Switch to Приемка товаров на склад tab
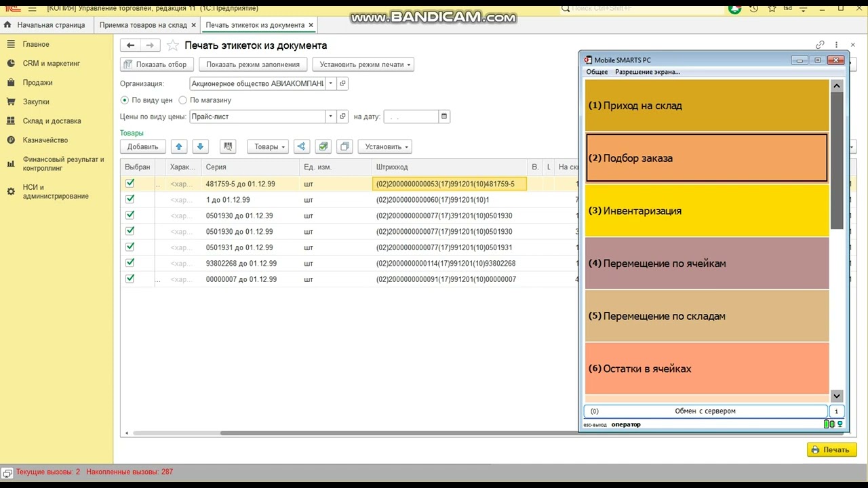 point(143,25)
